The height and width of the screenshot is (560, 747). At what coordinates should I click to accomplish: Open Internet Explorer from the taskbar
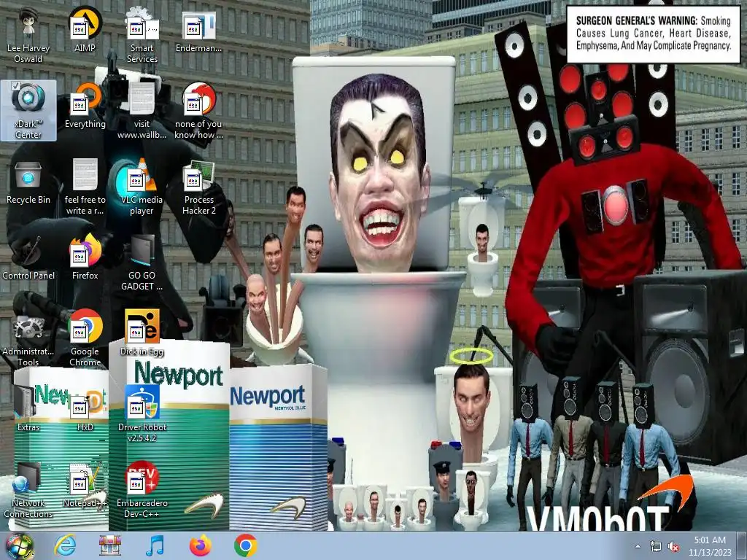click(x=65, y=545)
